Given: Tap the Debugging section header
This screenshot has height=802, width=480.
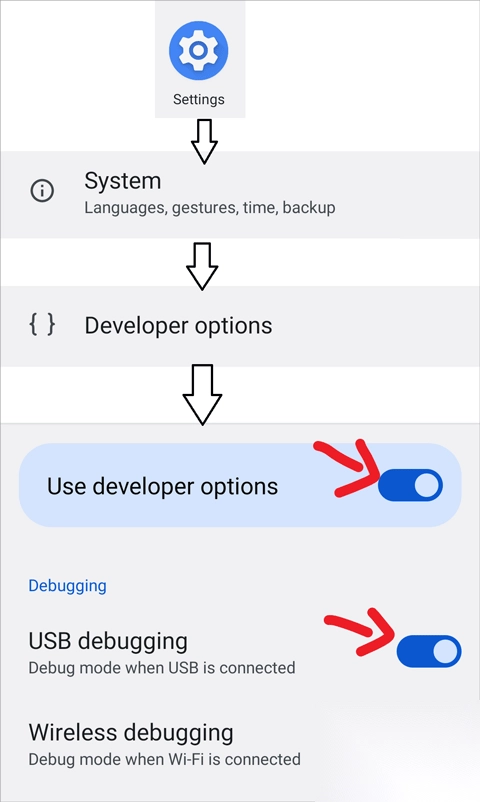Looking at the screenshot, I should (x=68, y=586).
